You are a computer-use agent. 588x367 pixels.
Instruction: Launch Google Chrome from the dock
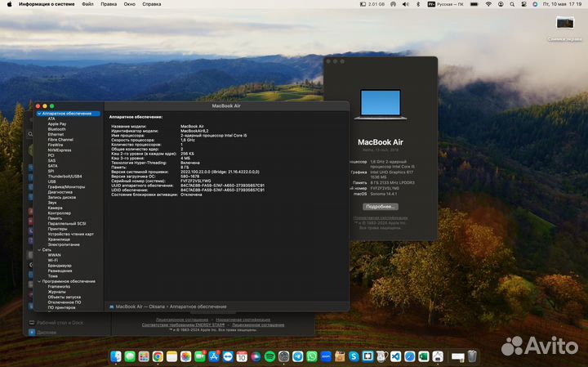click(158, 356)
